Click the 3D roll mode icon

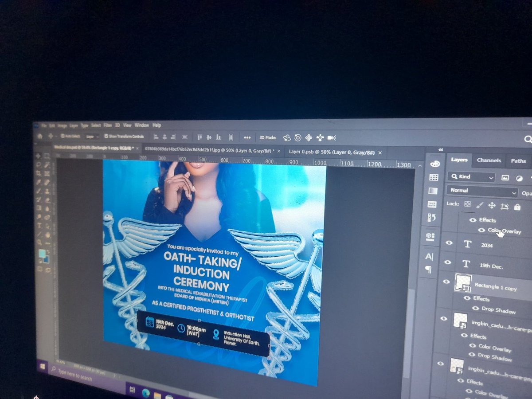[x=298, y=138]
